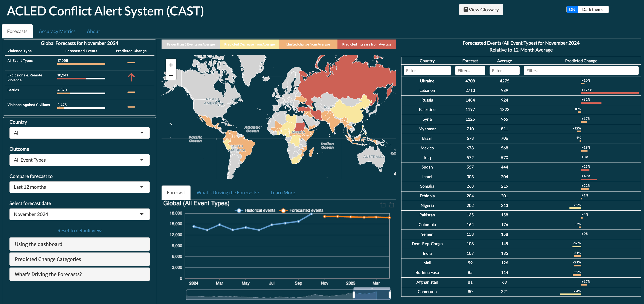This screenshot has height=304, width=644.
Task: Select the Palestine row in the table
Action: [521, 110]
